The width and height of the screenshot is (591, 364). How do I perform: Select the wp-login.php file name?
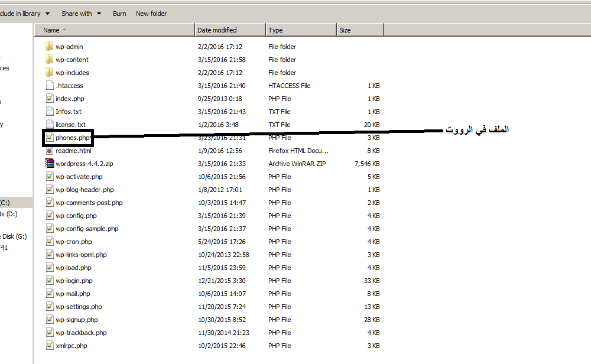pyautogui.click(x=74, y=281)
